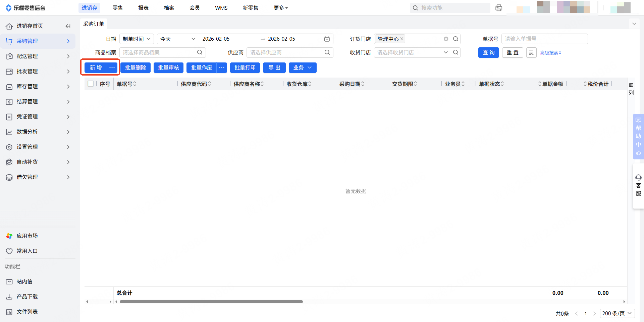
Task: Click the printer icon in top bar
Action: 499,8
